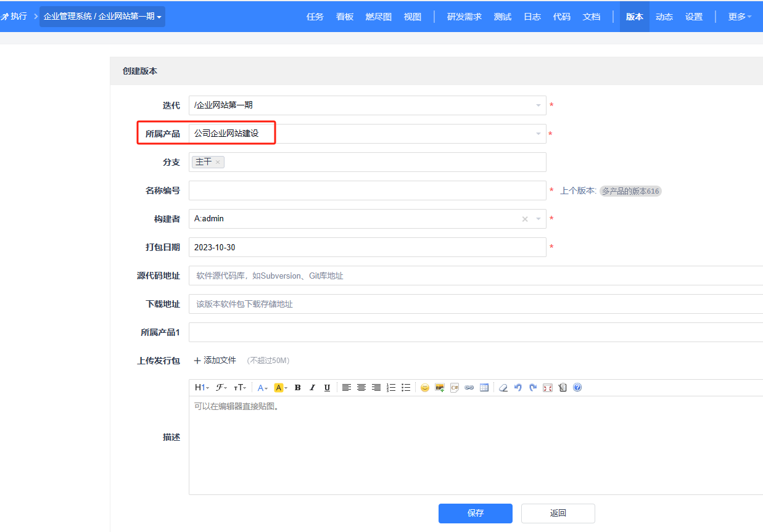Insert a hyperlink in the description
Viewport: 763px width, 532px height.
pos(469,388)
